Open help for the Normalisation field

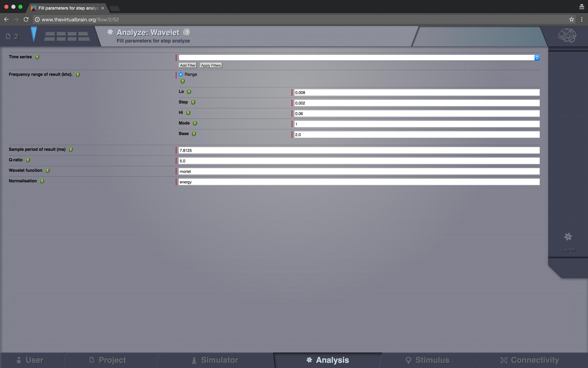click(42, 181)
